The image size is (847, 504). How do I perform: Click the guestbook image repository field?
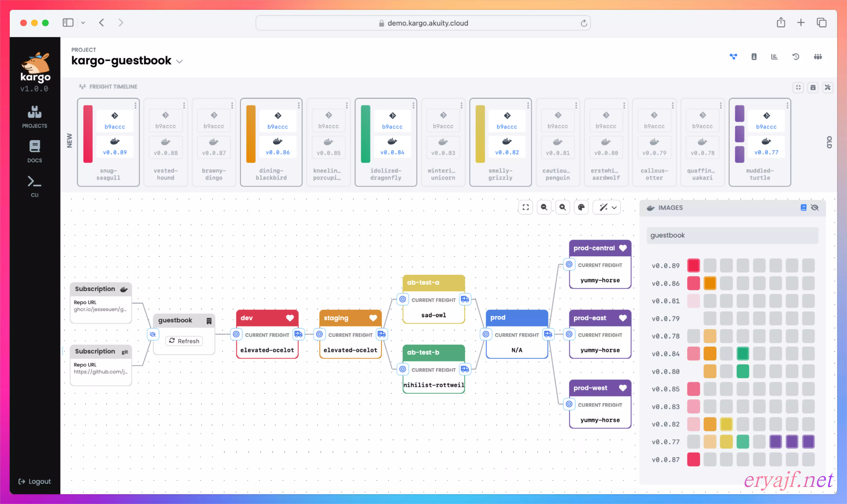tap(733, 235)
